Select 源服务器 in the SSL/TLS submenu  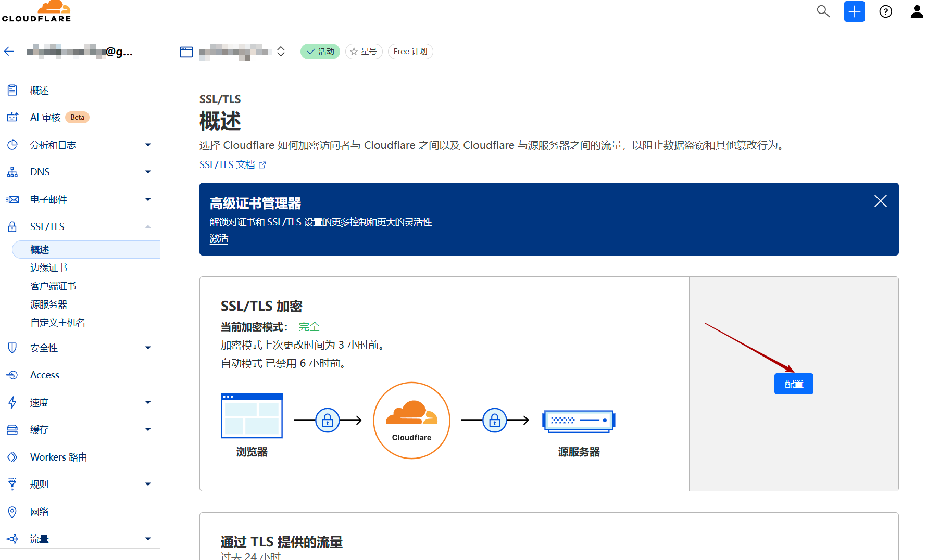click(x=49, y=304)
